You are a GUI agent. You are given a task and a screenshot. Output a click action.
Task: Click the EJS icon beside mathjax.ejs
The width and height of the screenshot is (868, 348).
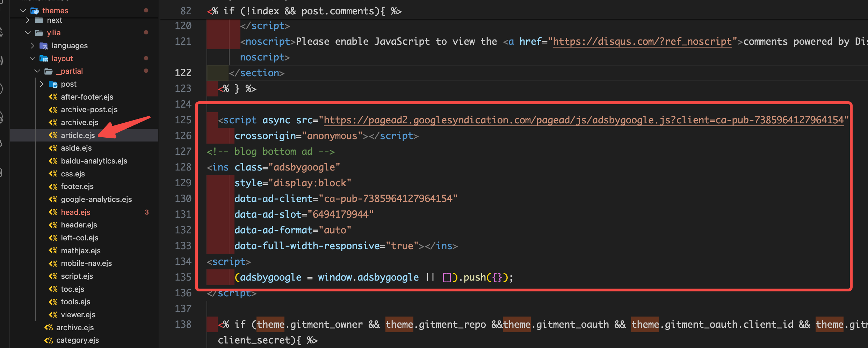[53, 251]
